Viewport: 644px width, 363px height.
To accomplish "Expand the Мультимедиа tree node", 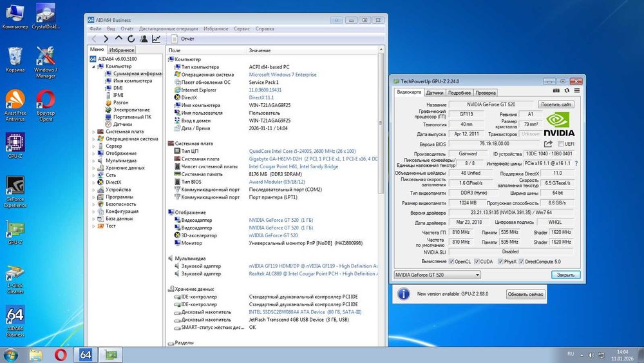I will [x=93, y=161].
